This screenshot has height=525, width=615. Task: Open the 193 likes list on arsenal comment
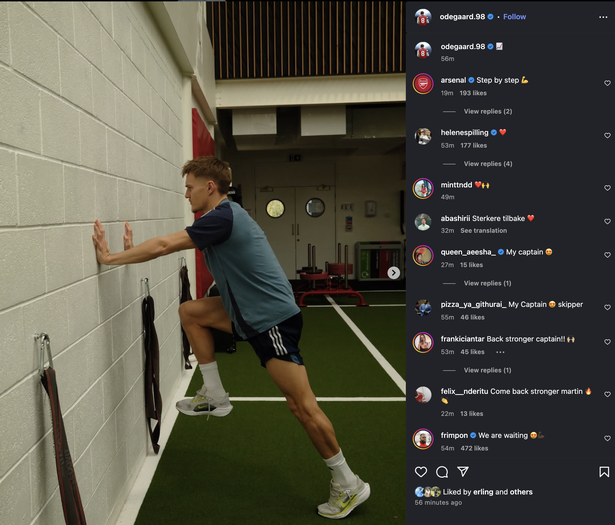coord(473,93)
